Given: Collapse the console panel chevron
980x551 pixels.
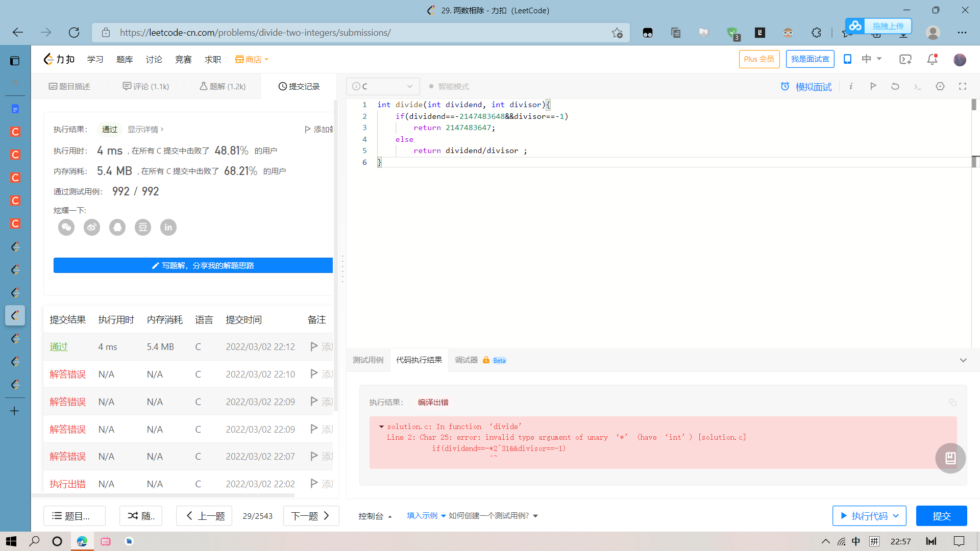Looking at the screenshot, I should [963, 360].
